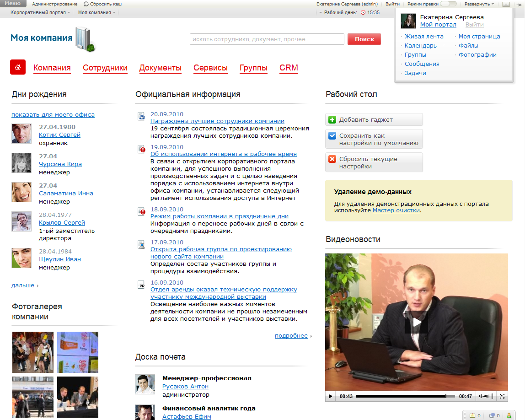The width and height of the screenshot is (525, 420).
Task: Open the online users icon at bottom right
Action: pos(509,415)
